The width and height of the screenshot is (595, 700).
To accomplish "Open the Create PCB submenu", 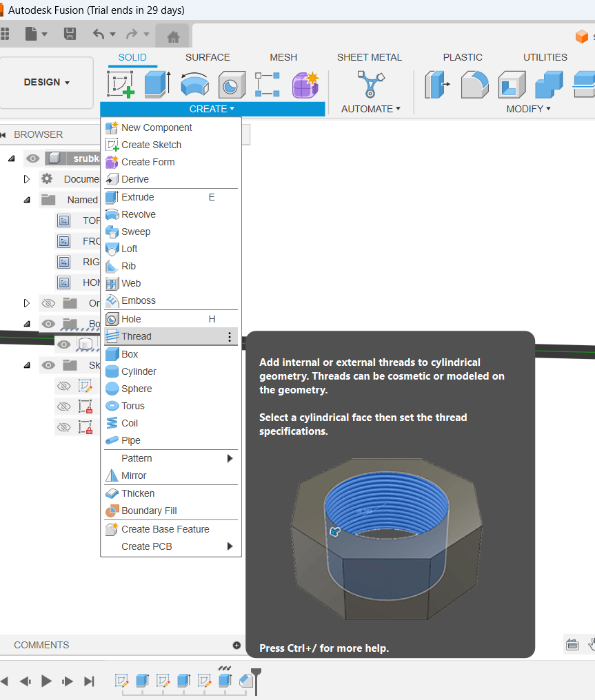I will [170, 546].
